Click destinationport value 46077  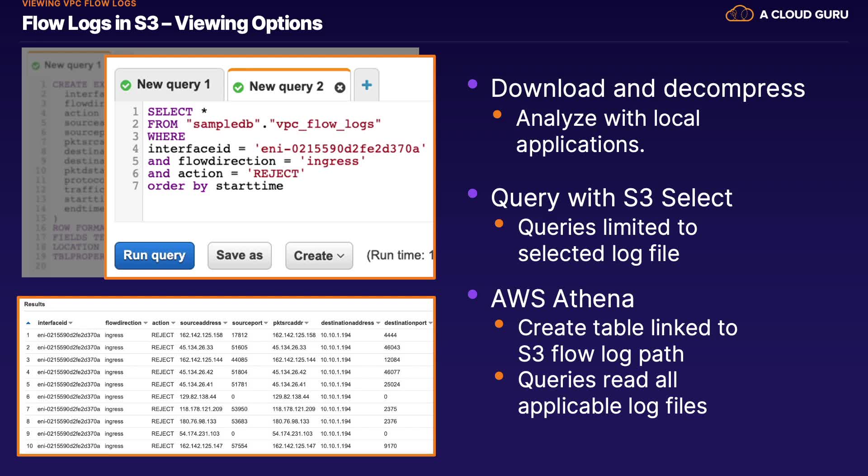(392, 372)
